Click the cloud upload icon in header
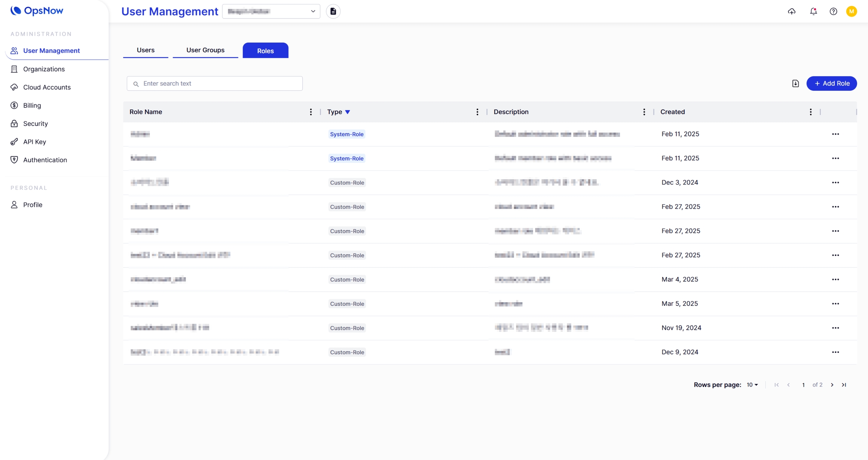The width and height of the screenshot is (868, 460). point(792,11)
